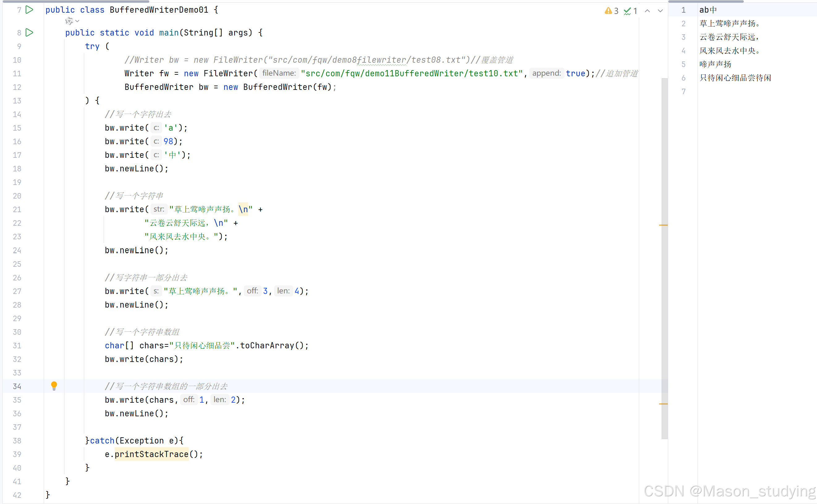Click line number 21 in the gutter
The width and height of the screenshot is (817, 504).
17,210
